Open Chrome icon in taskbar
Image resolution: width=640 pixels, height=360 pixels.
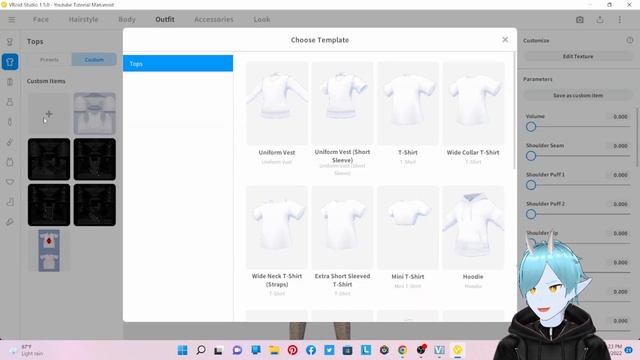tap(402, 350)
